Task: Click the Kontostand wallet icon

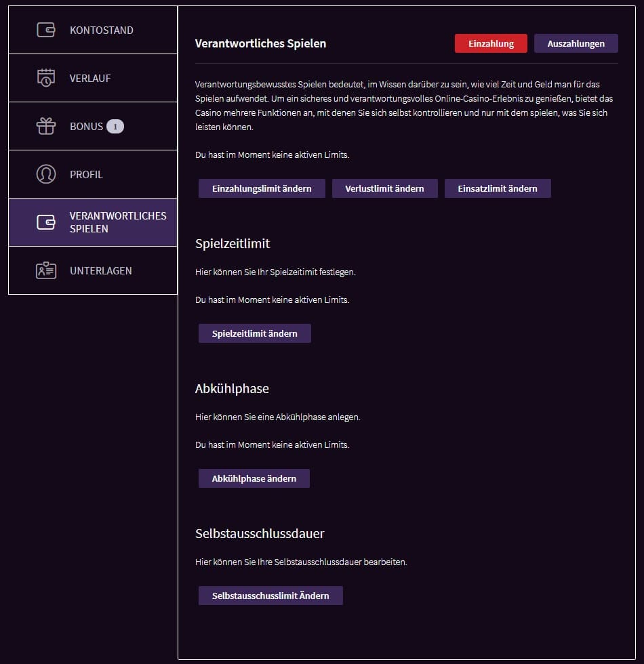Action: (x=45, y=30)
